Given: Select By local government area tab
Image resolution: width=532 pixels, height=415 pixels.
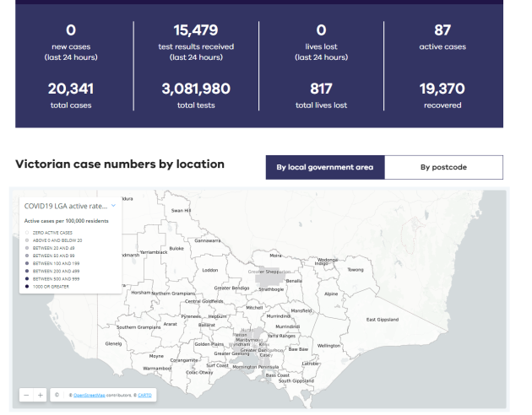Looking at the screenshot, I should 325,167.
